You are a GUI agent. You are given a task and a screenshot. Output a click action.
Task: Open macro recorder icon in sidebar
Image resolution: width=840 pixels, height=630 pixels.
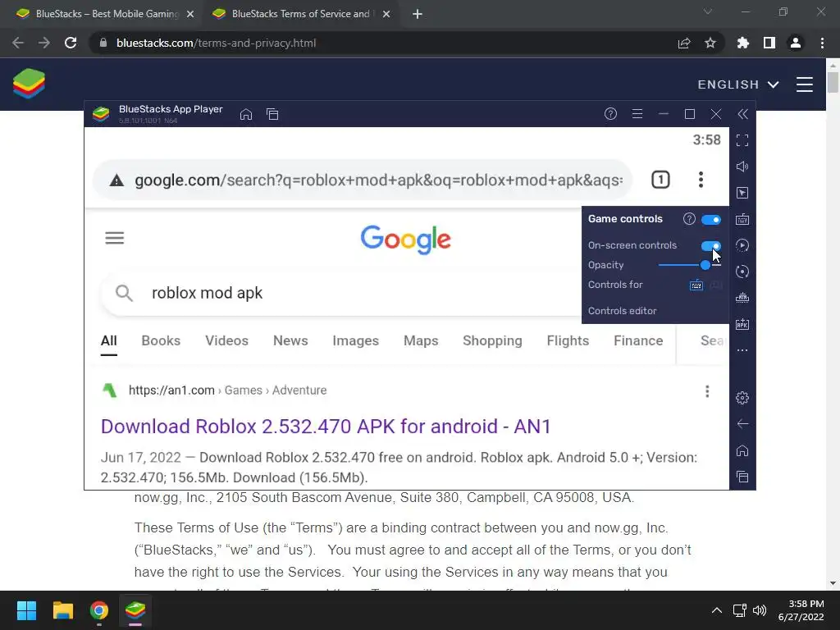[x=742, y=245]
